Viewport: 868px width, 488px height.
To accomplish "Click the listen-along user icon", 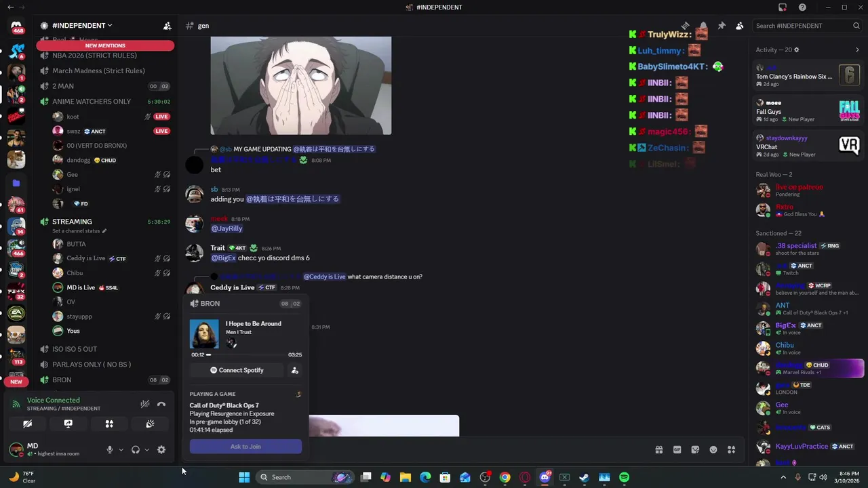I will (294, 370).
